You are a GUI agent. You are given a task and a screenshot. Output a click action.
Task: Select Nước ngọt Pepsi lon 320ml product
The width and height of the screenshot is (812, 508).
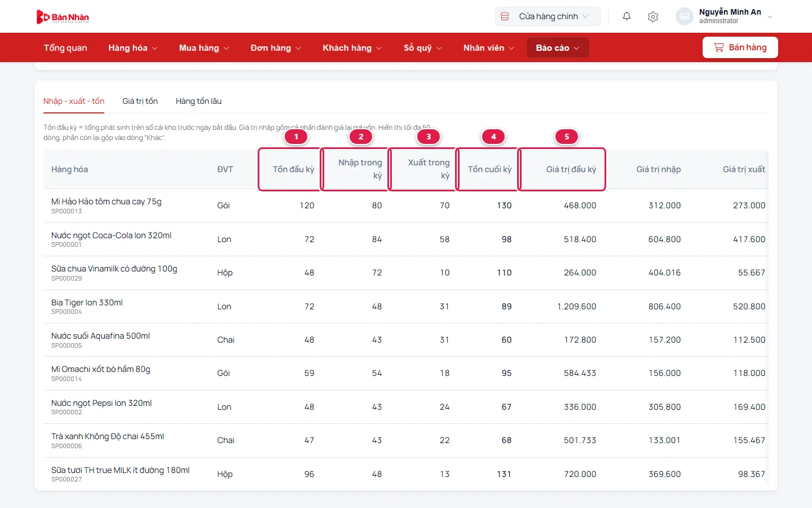coord(101,403)
